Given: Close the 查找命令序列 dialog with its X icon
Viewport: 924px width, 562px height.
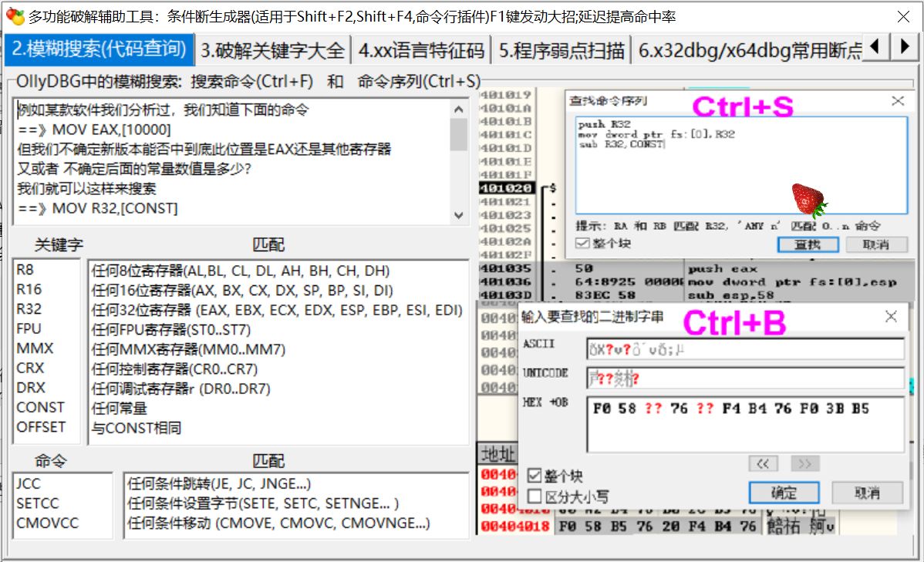Looking at the screenshot, I should (897, 100).
